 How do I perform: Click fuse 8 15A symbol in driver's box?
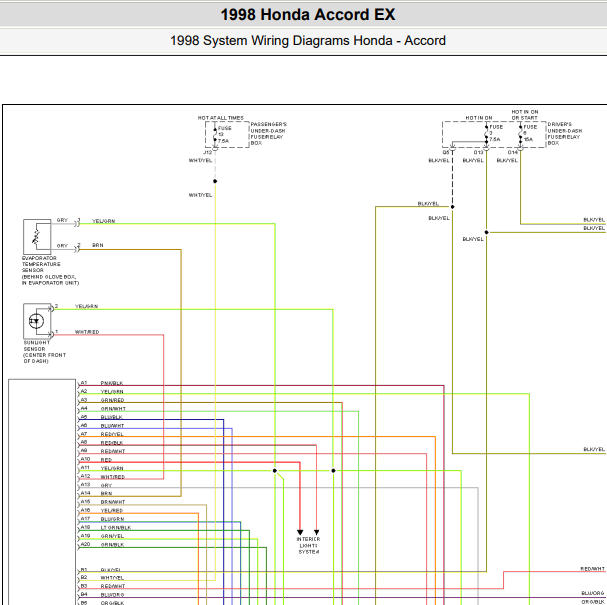(x=521, y=133)
